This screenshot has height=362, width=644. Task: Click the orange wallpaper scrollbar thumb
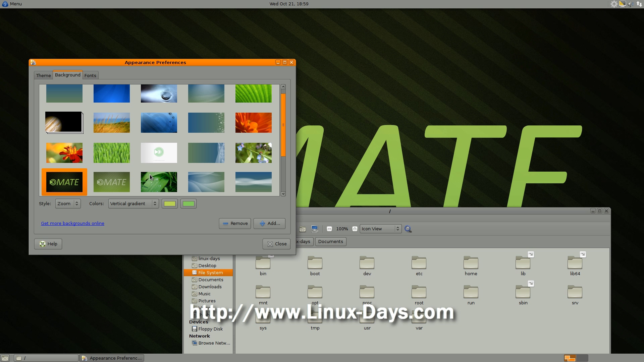(x=283, y=125)
